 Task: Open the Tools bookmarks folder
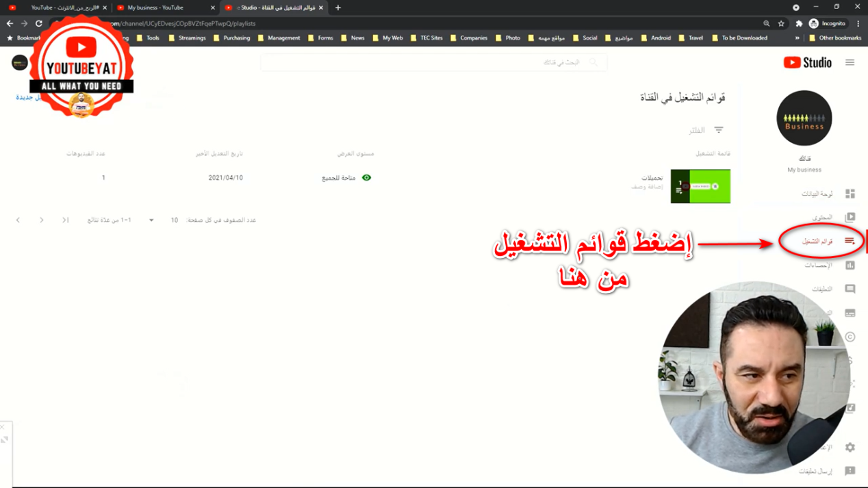pyautogui.click(x=148, y=38)
